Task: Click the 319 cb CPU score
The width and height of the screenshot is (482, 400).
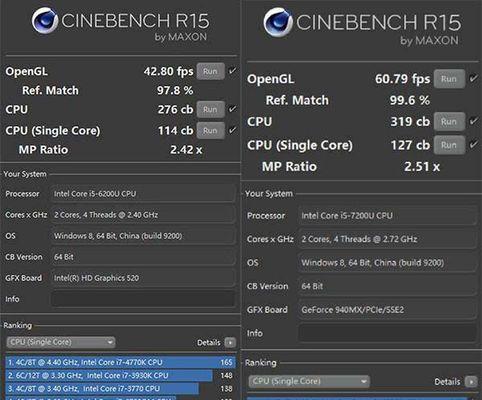Action: [x=410, y=121]
